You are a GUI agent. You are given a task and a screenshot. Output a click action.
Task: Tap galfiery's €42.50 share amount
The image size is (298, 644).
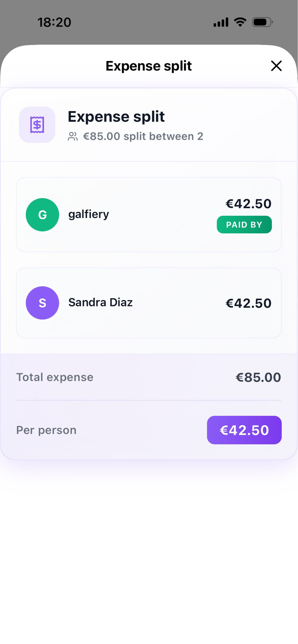point(248,204)
